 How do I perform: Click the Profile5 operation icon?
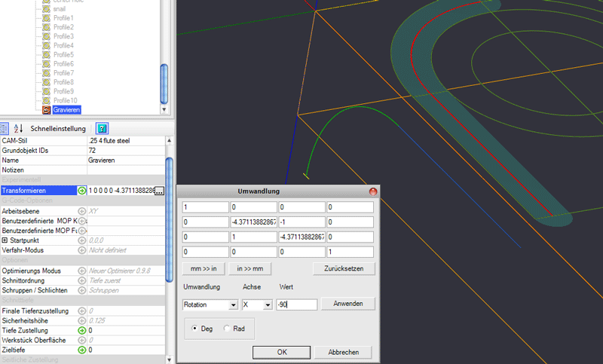point(47,54)
